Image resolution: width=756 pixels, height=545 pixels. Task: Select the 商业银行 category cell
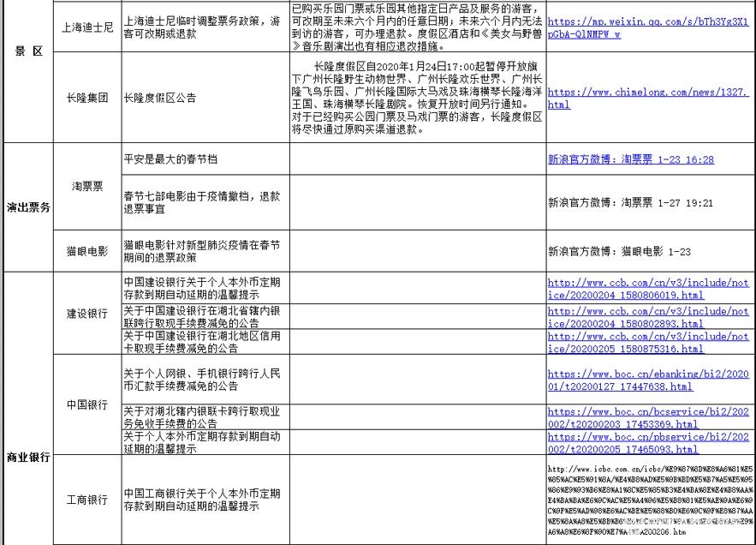(x=29, y=458)
